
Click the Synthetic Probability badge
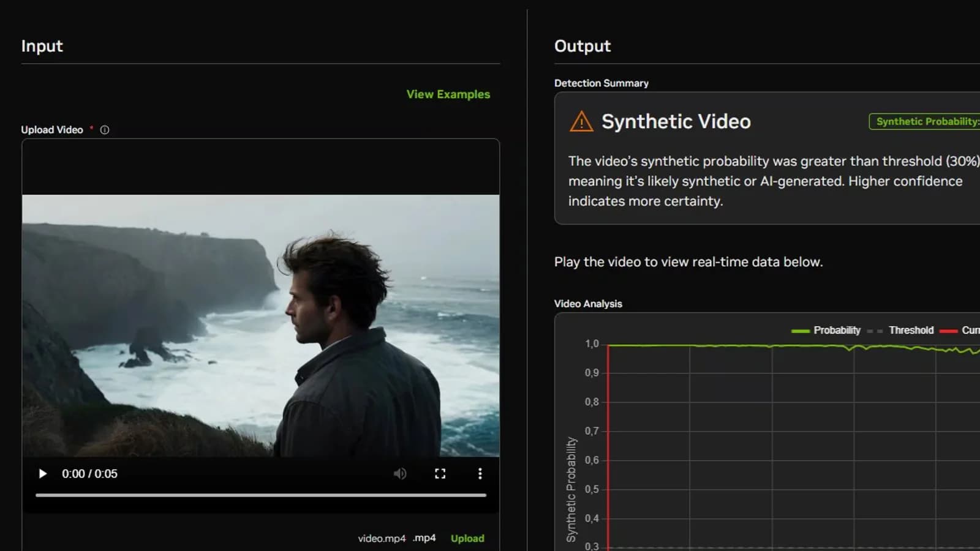click(924, 121)
